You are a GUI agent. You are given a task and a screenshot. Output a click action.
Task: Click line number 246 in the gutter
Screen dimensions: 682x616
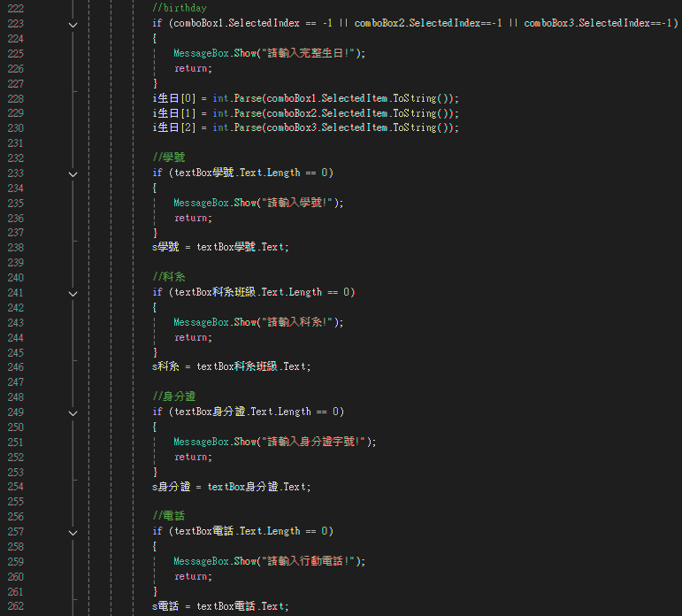coord(16,367)
